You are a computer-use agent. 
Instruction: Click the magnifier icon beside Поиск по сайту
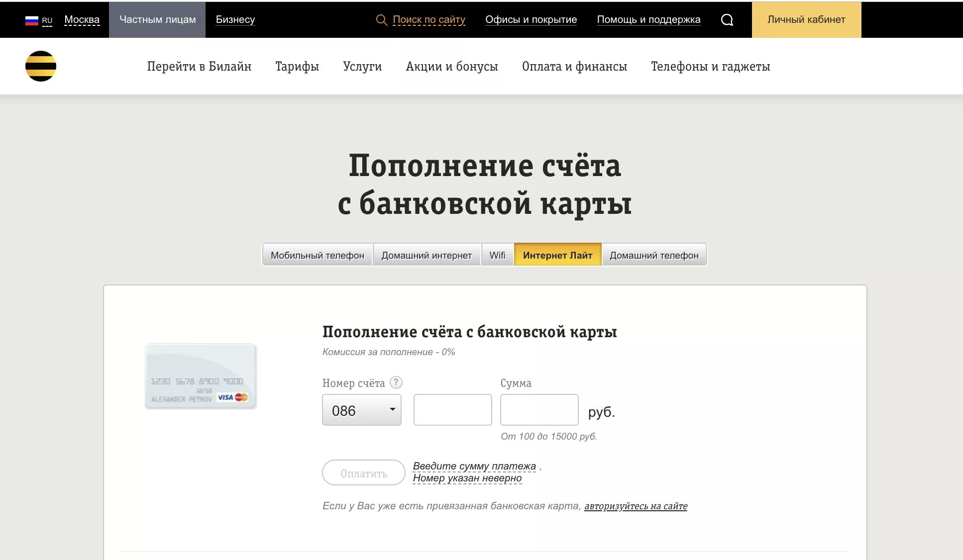tap(382, 20)
